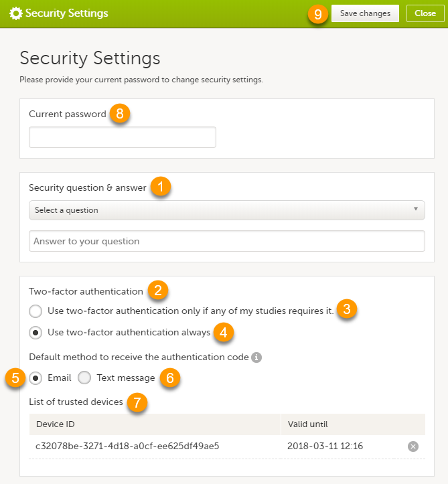Click the Device ID column header

(154, 424)
